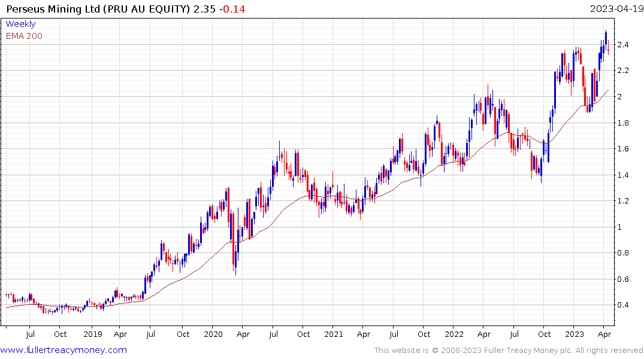Click the 2020 time axis label
The height and width of the screenshot is (359, 644).
pos(213,334)
